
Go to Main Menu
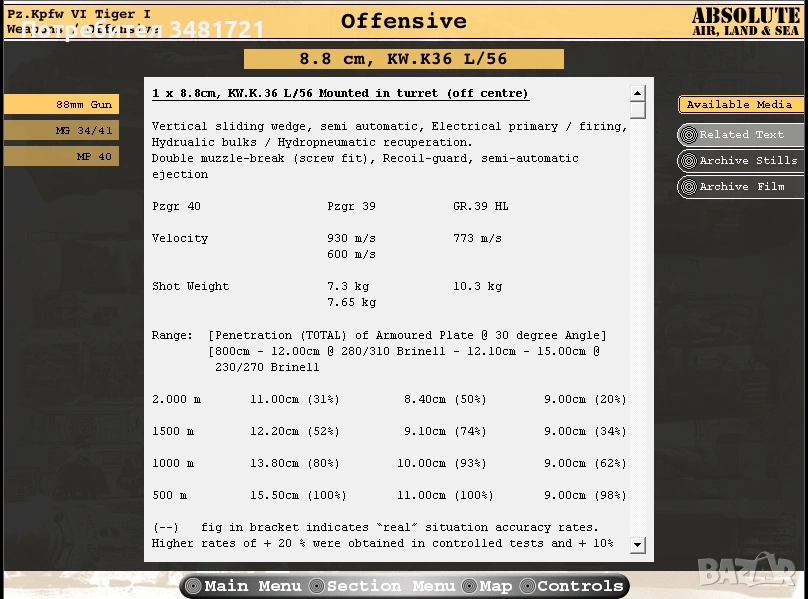tap(253, 586)
